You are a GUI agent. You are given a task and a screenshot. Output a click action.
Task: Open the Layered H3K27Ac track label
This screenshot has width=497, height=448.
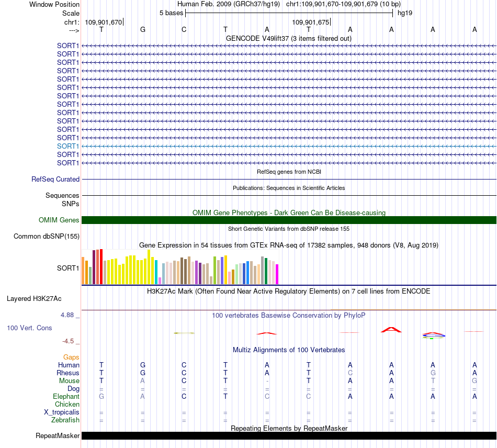coord(34,299)
